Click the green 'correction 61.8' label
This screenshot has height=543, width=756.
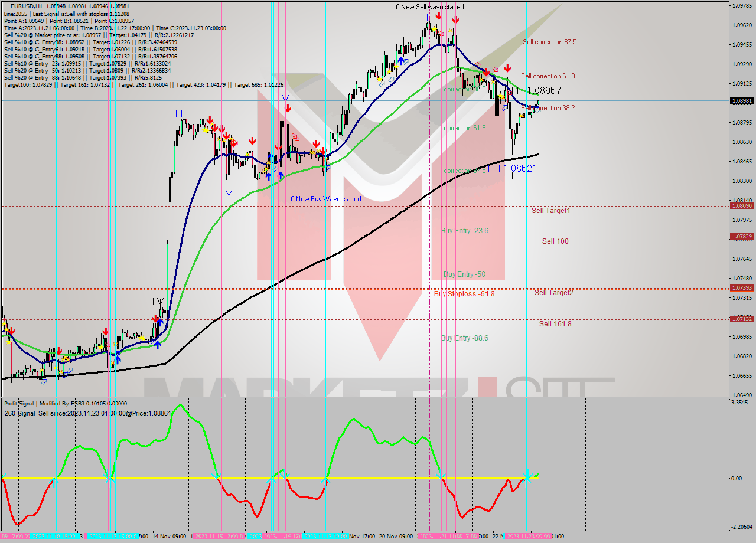click(x=465, y=128)
